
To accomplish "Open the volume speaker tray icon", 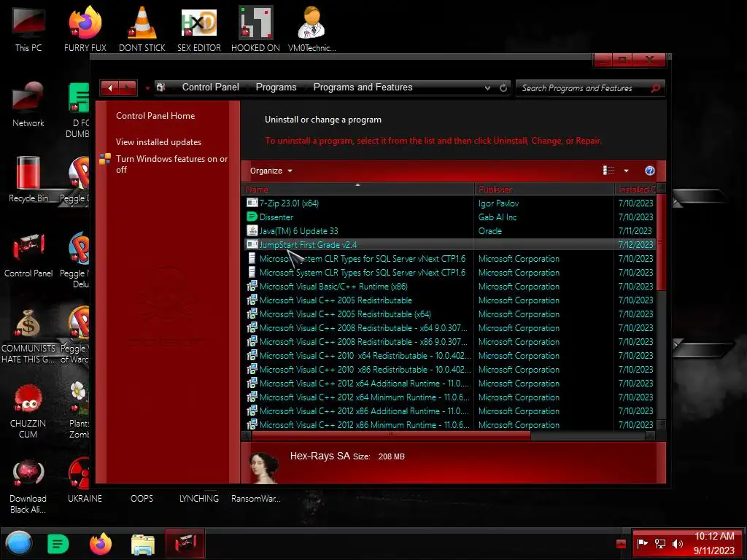I will pyautogui.click(x=677, y=543).
